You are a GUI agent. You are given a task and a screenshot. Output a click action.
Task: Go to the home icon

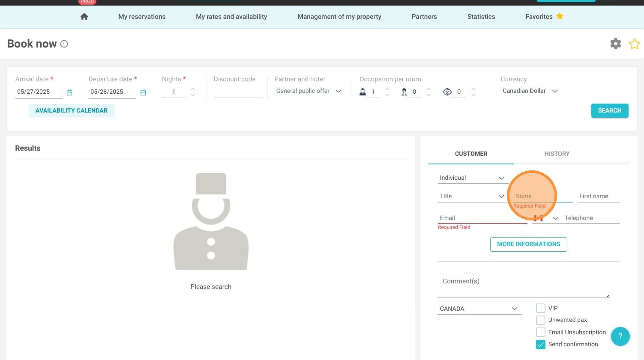click(x=84, y=17)
